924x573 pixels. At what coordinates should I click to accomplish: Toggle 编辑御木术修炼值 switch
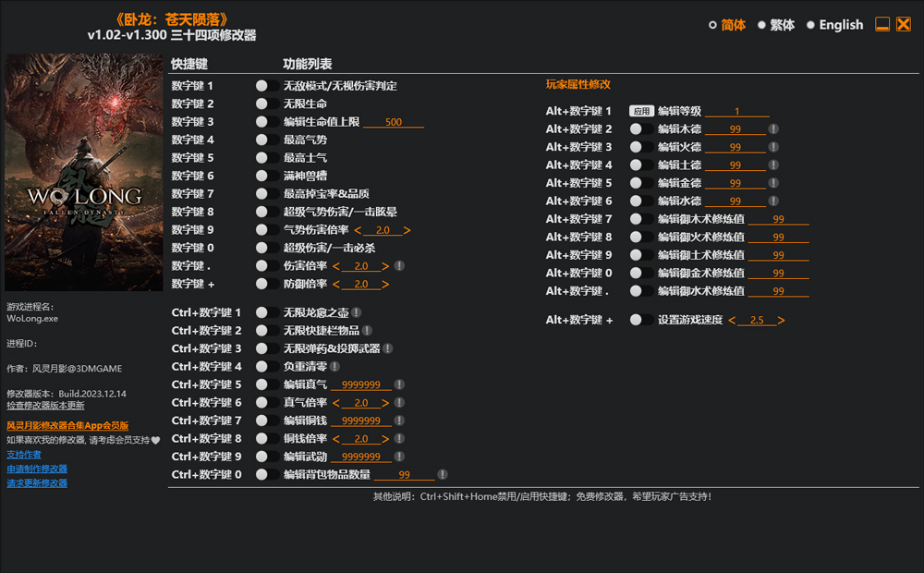click(x=641, y=219)
